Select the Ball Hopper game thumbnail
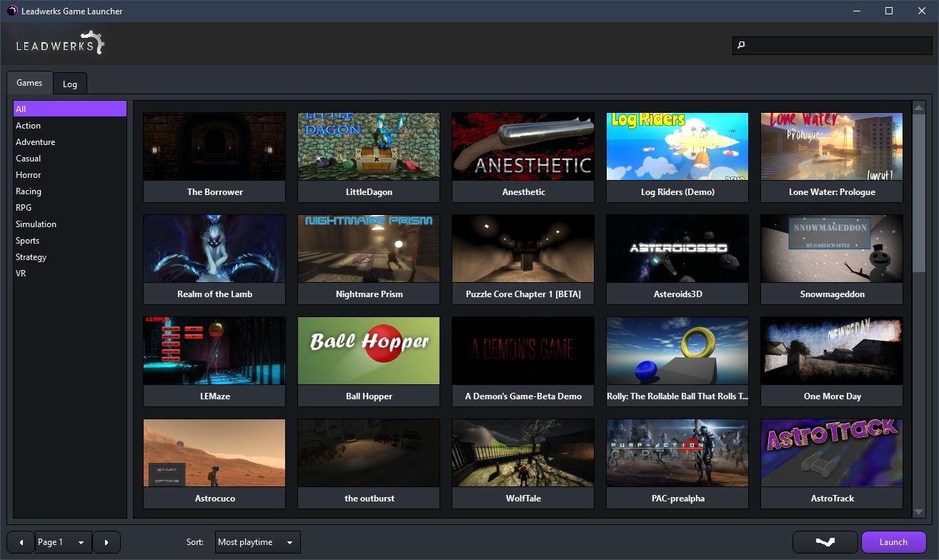Screen dimensions: 939x560 (369, 351)
